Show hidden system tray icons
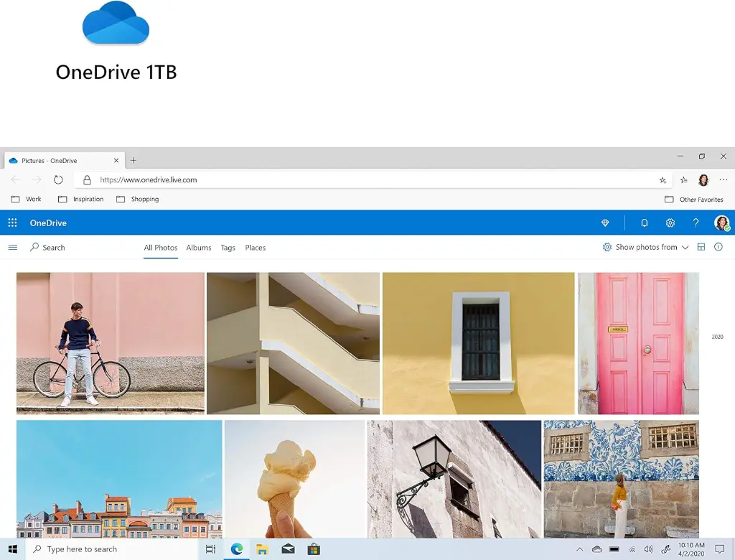 [x=579, y=549]
